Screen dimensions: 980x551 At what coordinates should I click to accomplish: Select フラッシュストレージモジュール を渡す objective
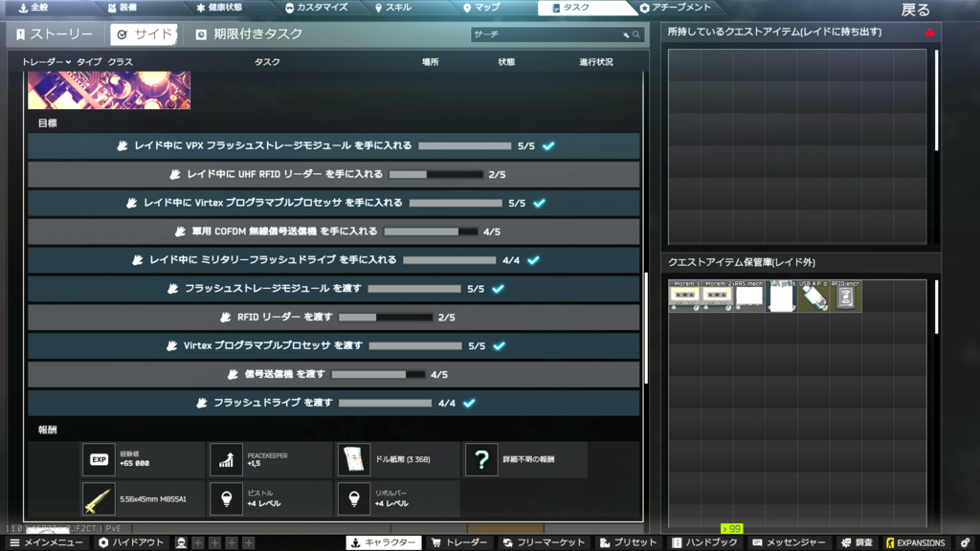click(334, 289)
